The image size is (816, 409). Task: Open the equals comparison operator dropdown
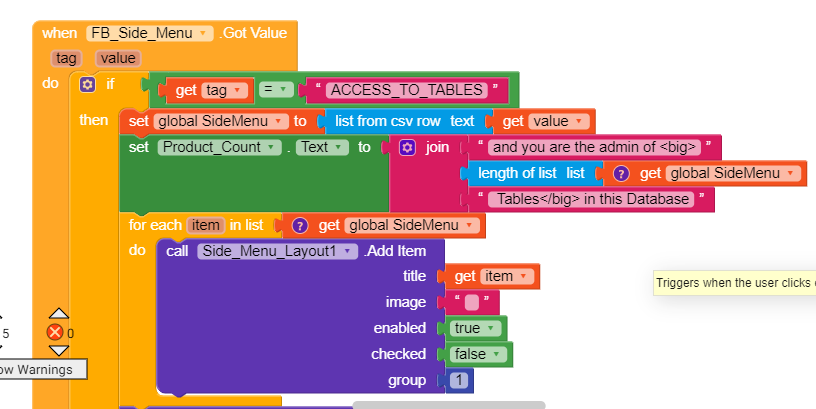[276, 90]
